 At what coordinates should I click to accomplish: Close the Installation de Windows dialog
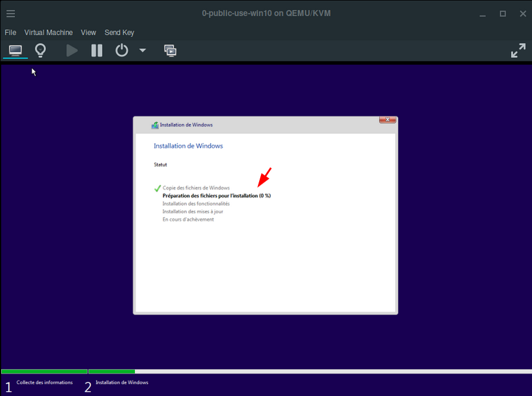click(x=388, y=120)
